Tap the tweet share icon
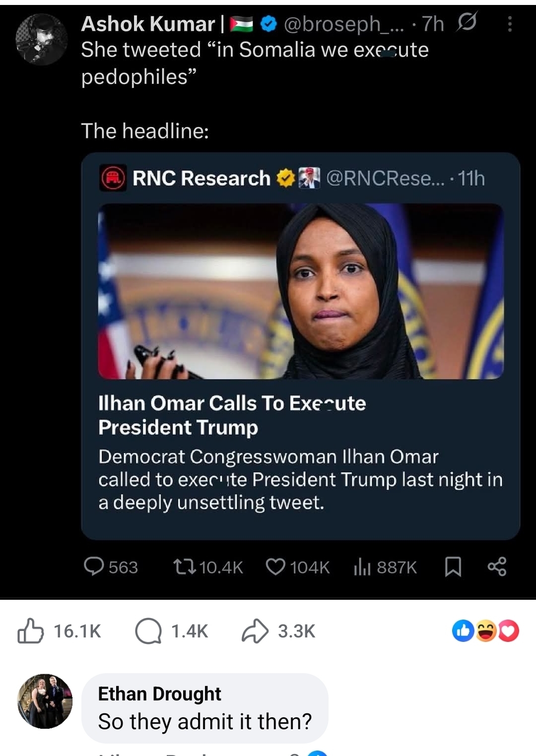This screenshot has width=536, height=756. click(497, 567)
